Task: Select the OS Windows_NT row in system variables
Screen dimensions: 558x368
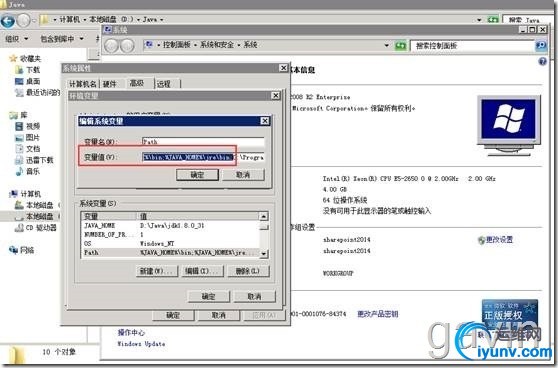Action: [171, 244]
